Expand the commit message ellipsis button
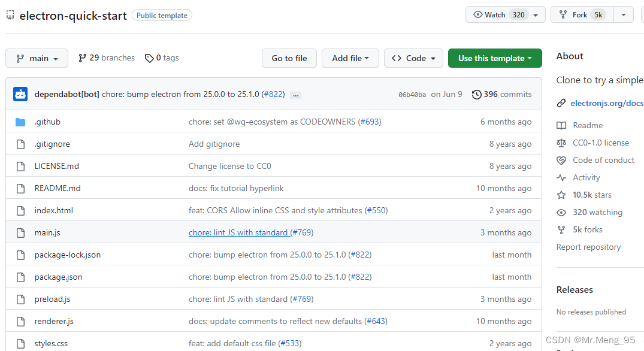644x351 pixels. click(296, 95)
